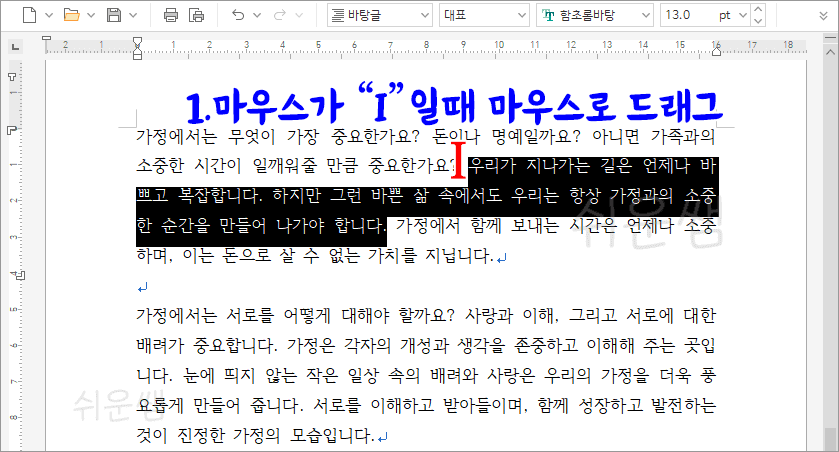Click the vertical scrollbar up arrow
Image resolution: width=839 pixels, height=452 pixels.
coord(830,52)
